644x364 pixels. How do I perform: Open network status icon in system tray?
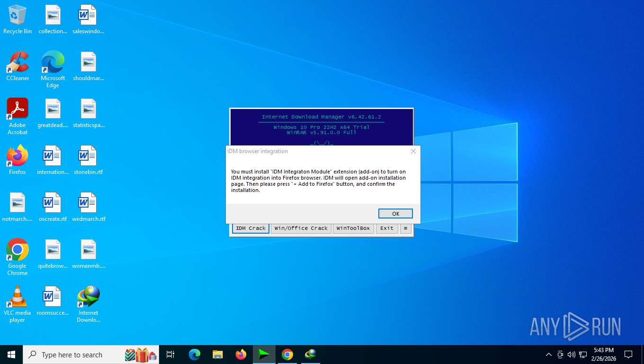pyautogui.click(x=583, y=355)
